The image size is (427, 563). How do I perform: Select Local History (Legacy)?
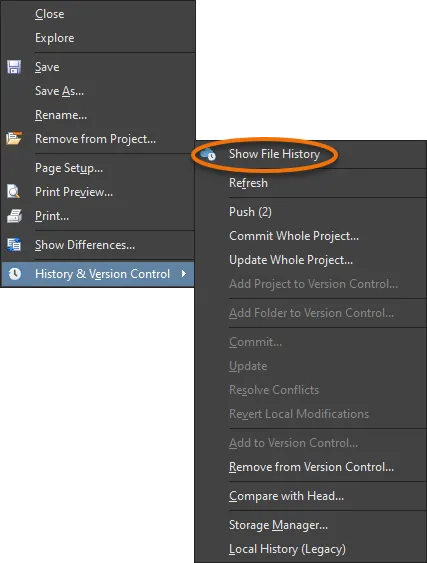click(287, 549)
